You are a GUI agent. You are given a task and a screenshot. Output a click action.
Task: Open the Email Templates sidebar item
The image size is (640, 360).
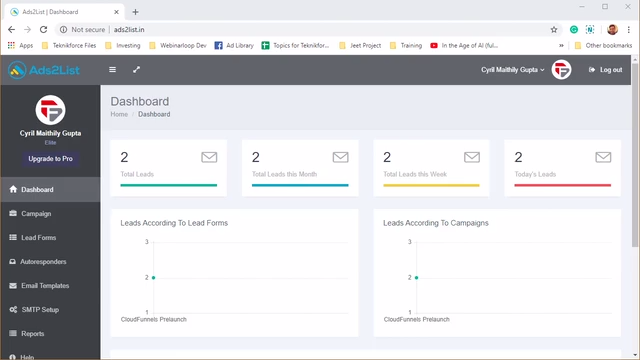pos(50,286)
